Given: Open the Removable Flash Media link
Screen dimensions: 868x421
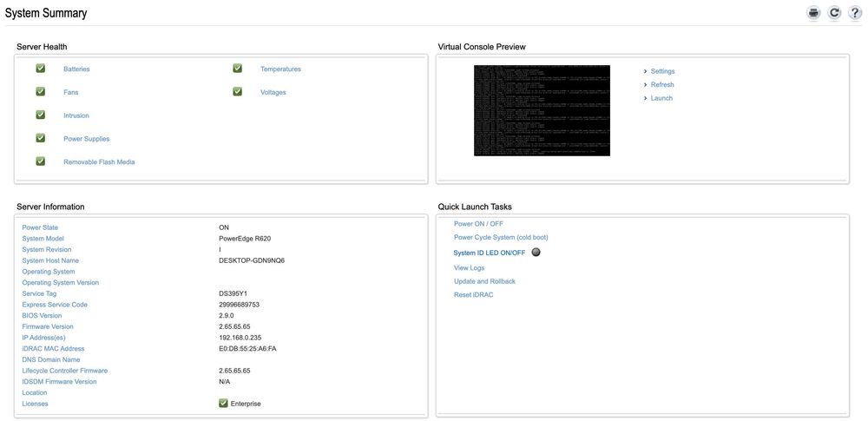Looking at the screenshot, I should tap(99, 162).
